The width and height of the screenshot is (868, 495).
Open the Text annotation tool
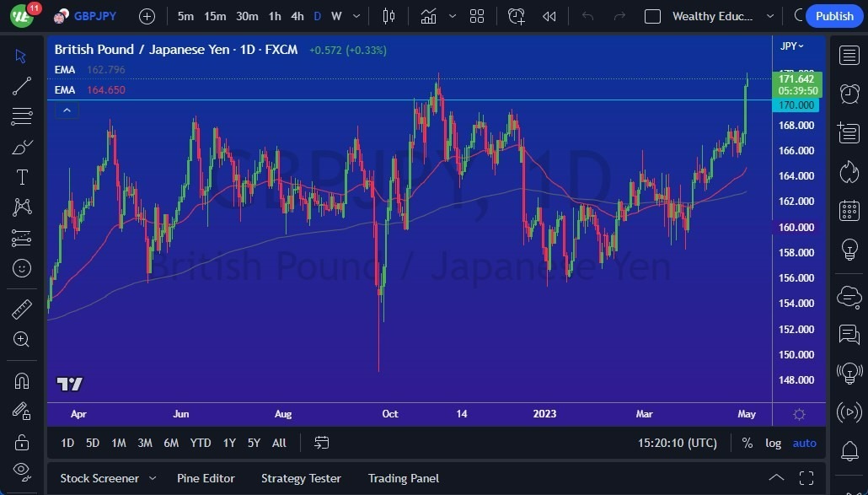21,177
